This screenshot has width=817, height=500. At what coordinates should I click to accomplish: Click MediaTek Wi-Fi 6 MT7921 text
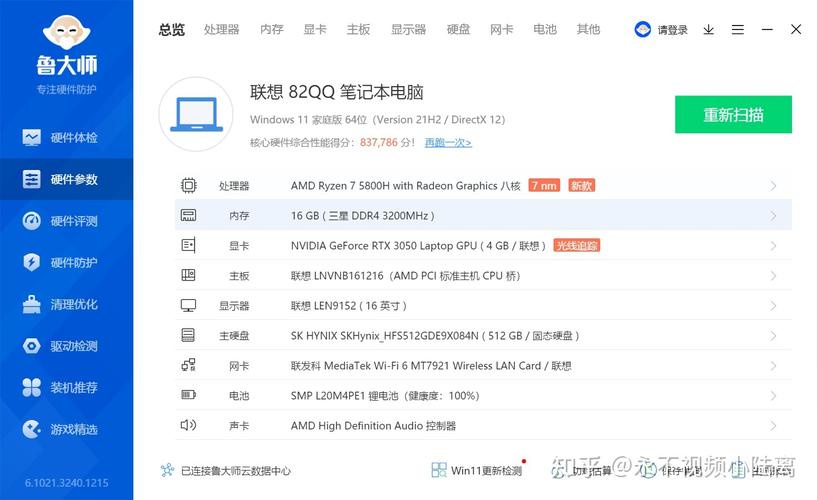pyautogui.click(x=431, y=366)
